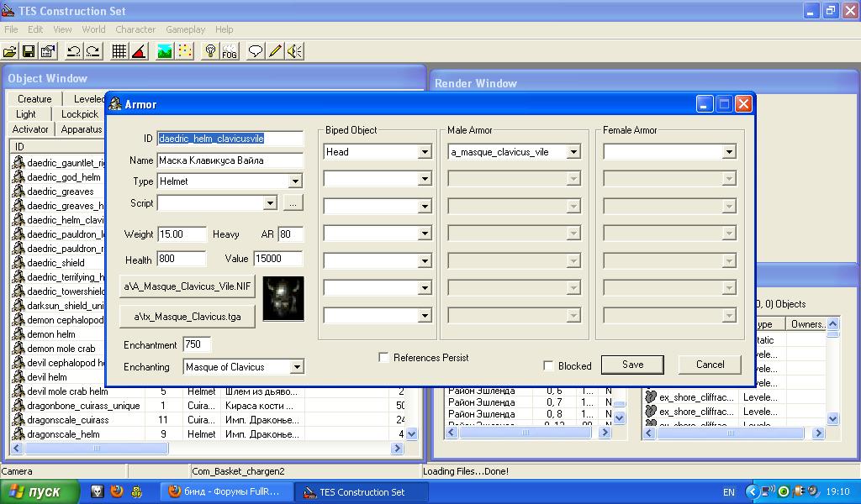Click the Save button in Armor dialog
Screen dimensions: 861x504
tap(632, 365)
